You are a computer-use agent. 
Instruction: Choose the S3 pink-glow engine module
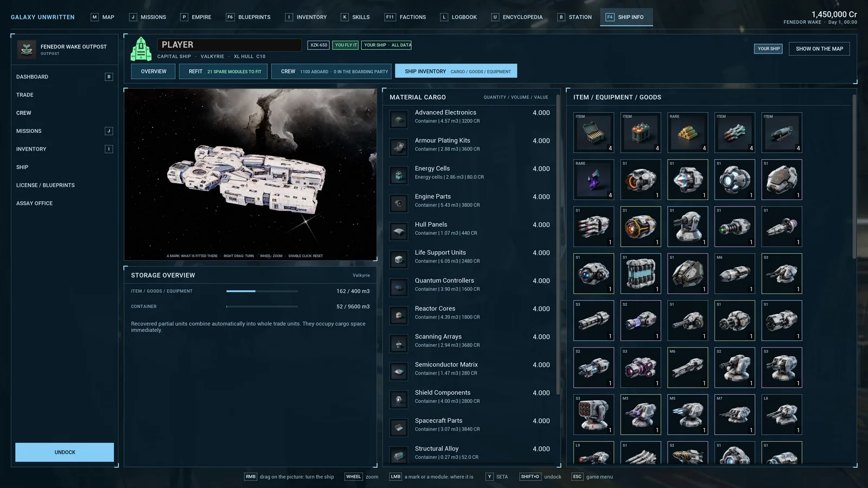641,368
